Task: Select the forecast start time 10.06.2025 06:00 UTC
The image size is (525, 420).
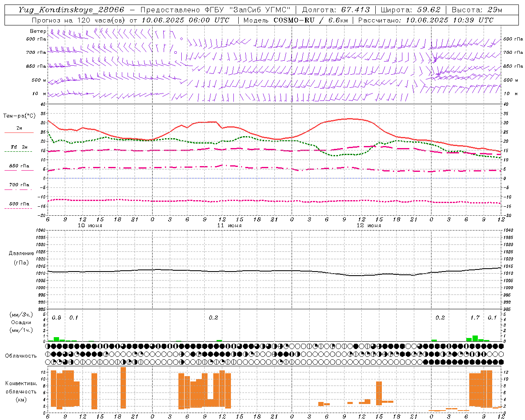Action: (x=185, y=20)
